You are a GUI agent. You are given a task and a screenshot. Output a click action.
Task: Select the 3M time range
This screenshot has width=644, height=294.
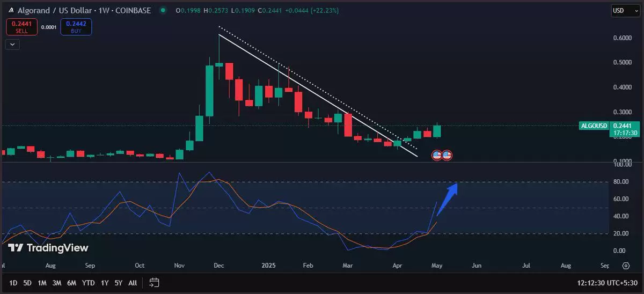pyautogui.click(x=56, y=283)
